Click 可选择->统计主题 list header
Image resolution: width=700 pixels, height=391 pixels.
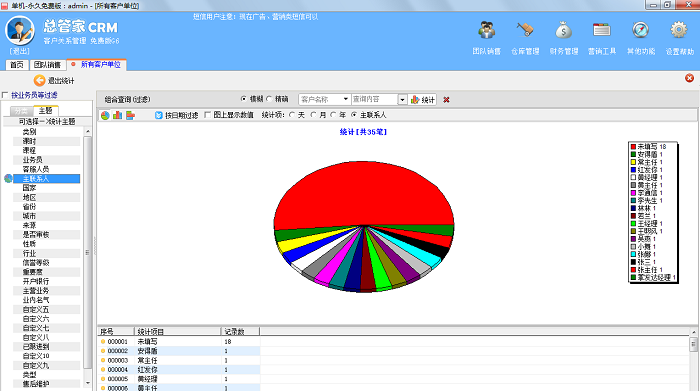pyautogui.click(x=47, y=121)
